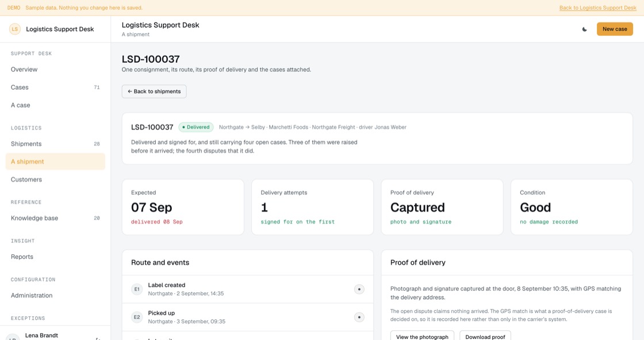The height and width of the screenshot is (340, 644).
Task: Click the 'photo and signature' text
Action: (x=421, y=222)
